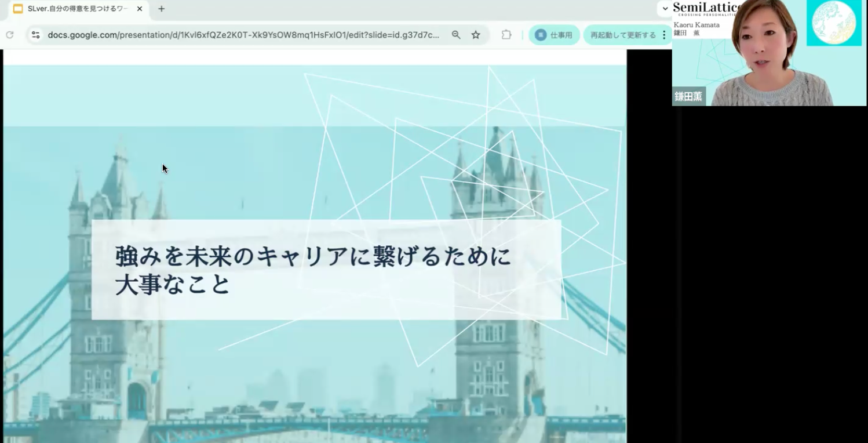Click the 鎌田薫 name label on video
Image resolution: width=868 pixels, height=443 pixels.
(x=688, y=96)
